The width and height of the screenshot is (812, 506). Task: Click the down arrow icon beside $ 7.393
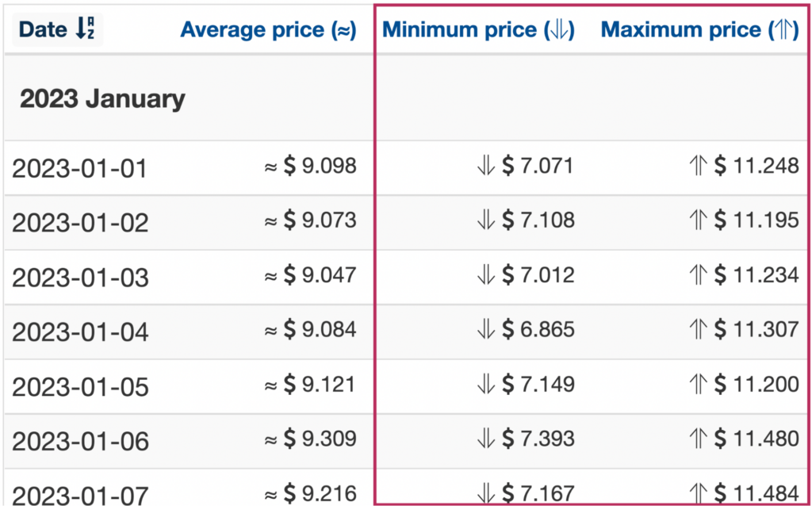(x=486, y=439)
